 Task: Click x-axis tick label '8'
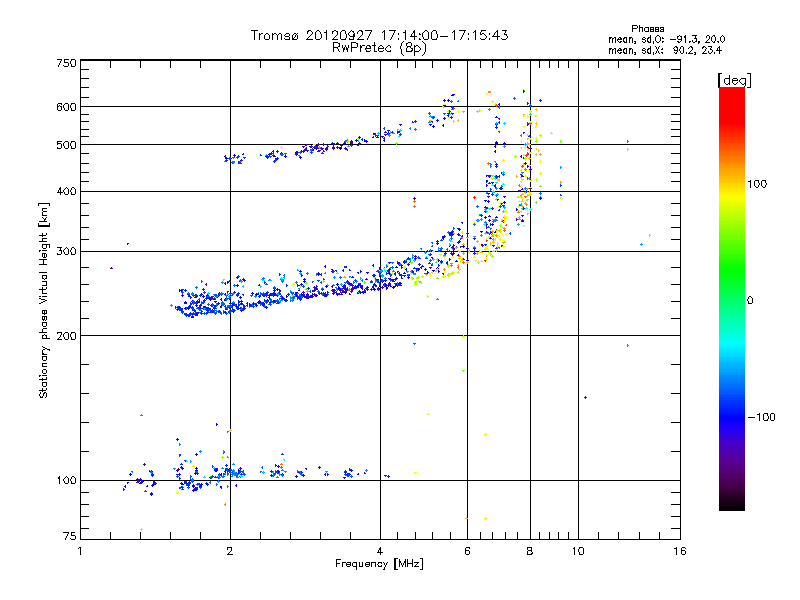(x=530, y=552)
